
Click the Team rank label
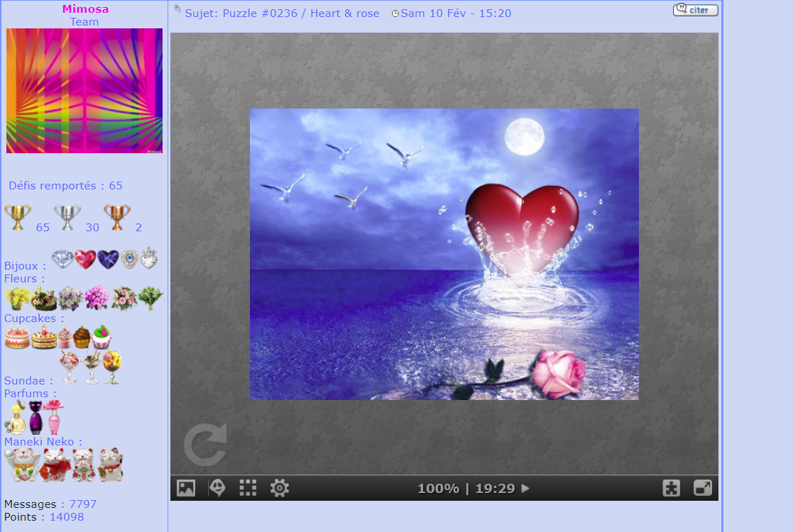[x=84, y=22]
